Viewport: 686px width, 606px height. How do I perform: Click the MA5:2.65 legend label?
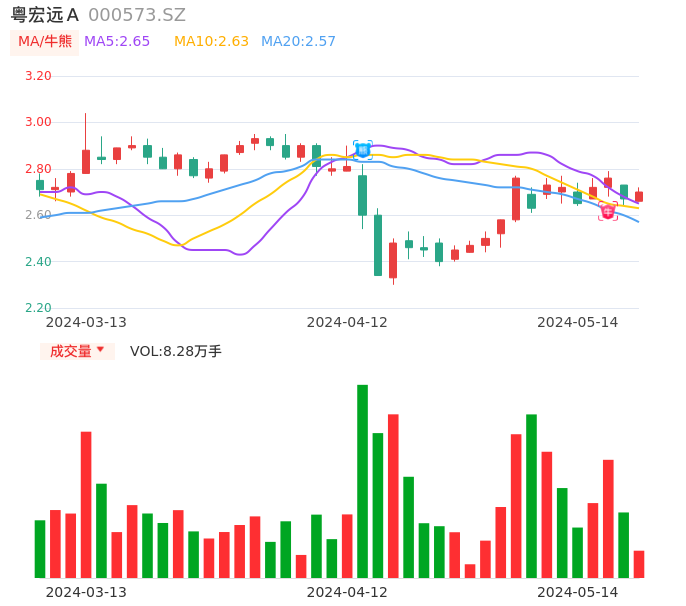click(117, 42)
